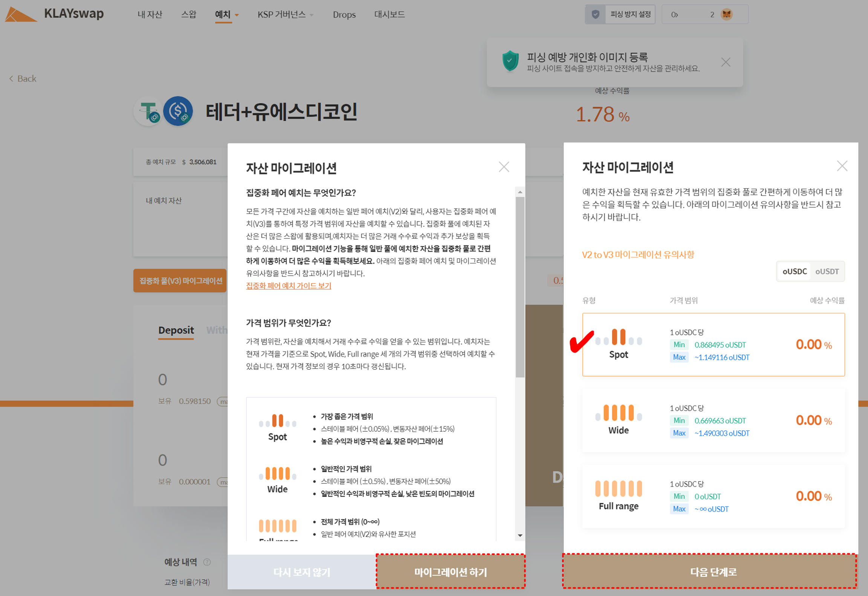Open 집중화 페어 예치 가이드 보기 link
Screen dimensions: 868x596
[x=289, y=286]
